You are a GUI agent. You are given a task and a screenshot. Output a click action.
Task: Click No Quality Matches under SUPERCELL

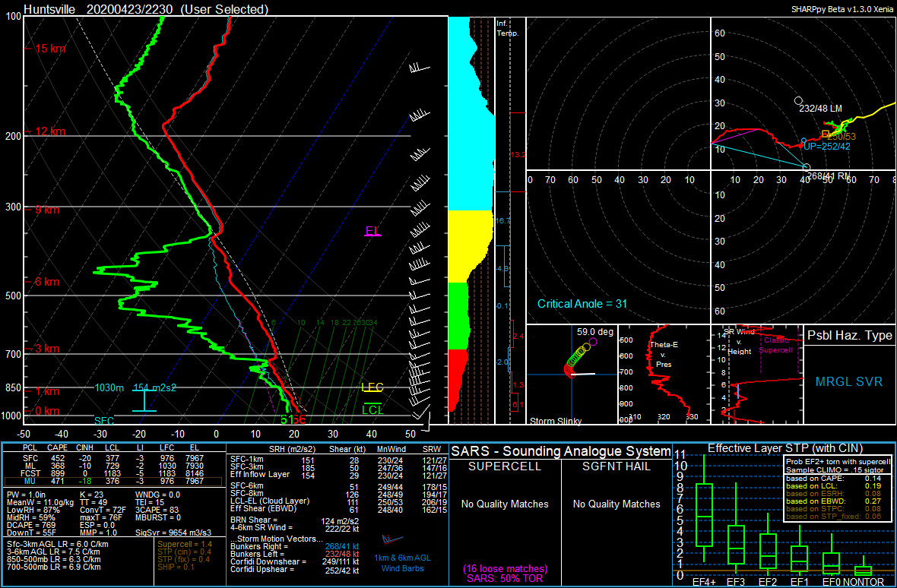[x=506, y=504]
